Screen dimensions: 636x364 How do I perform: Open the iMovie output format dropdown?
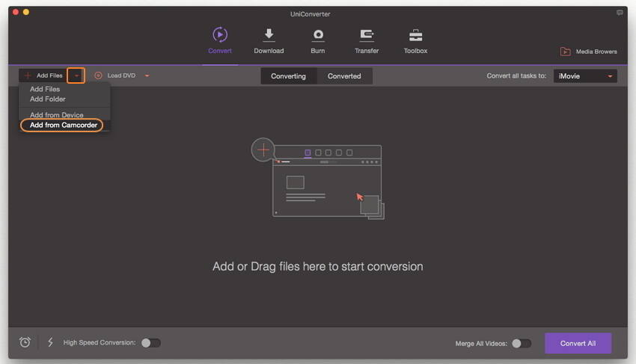click(585, 75)
